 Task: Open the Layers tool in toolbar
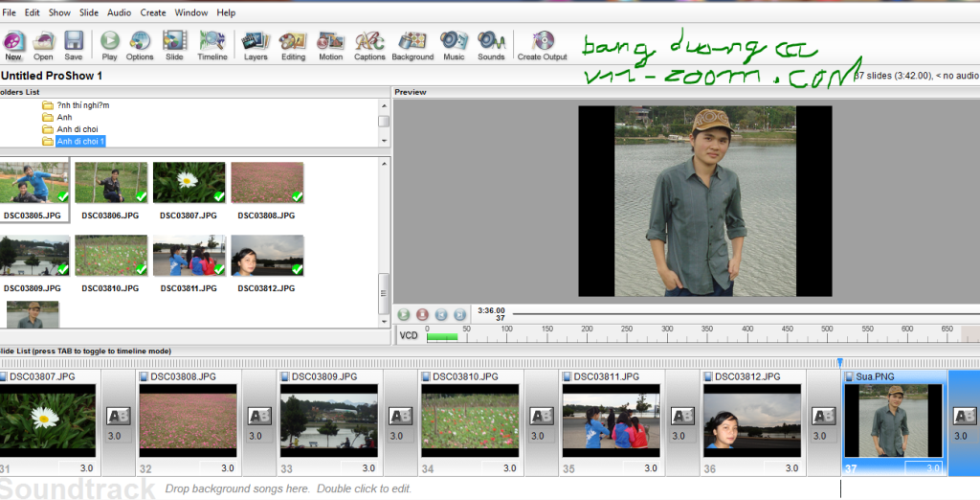pyautogui.click(x=256, y=43)
